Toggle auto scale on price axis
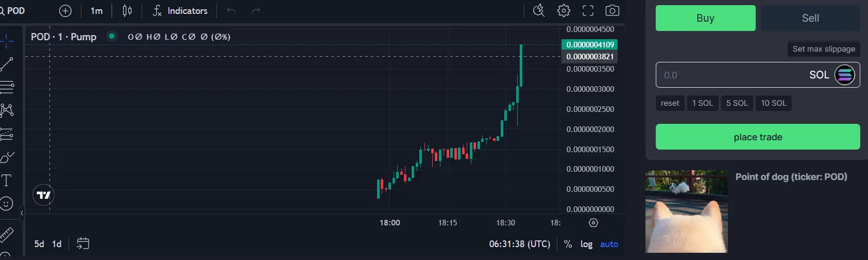Screen dimensions: 868x260 [609, 244]
